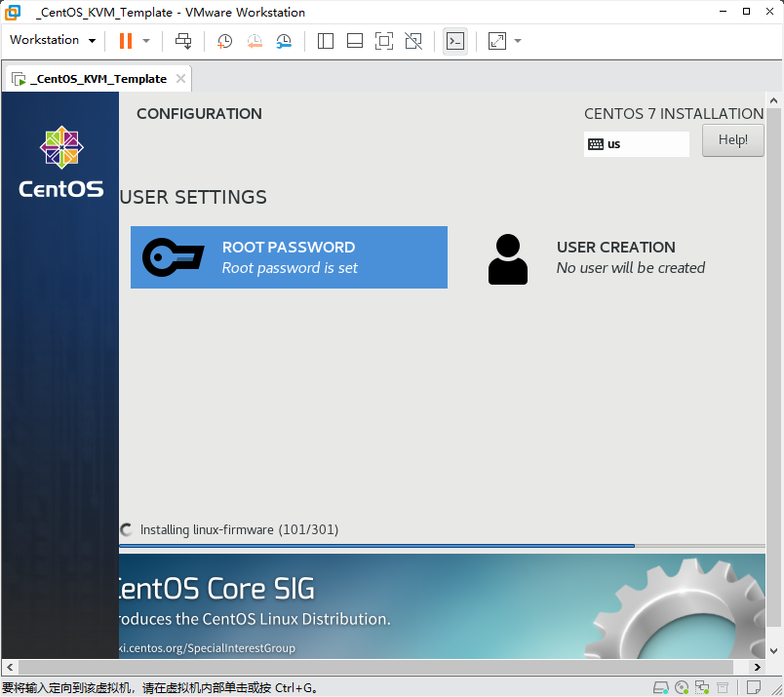784x697 pixels.
Task: Click the horizontal scrollbar track
Action: (375, 667)
